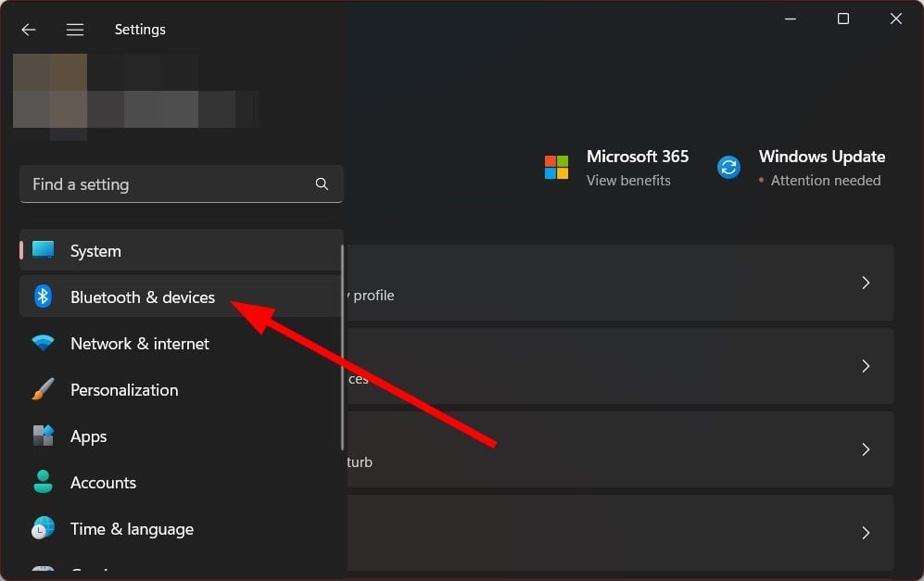This screenshot has width=924, height=581.
Task: Click the Windows Update icon
Action: point(728,167)
